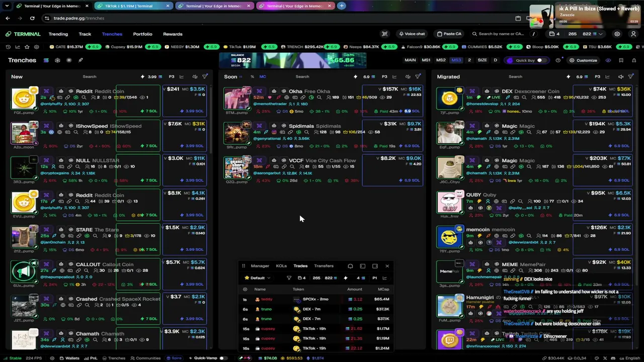Open the P3 preset selector in New column
This screenshot has height=362, width=644.
[x=172, y=77]
